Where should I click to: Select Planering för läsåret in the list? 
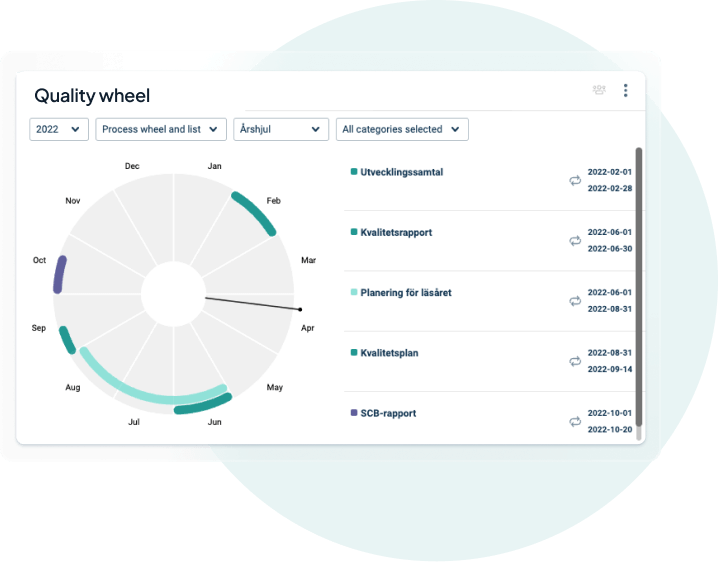[x=405, y=293]
